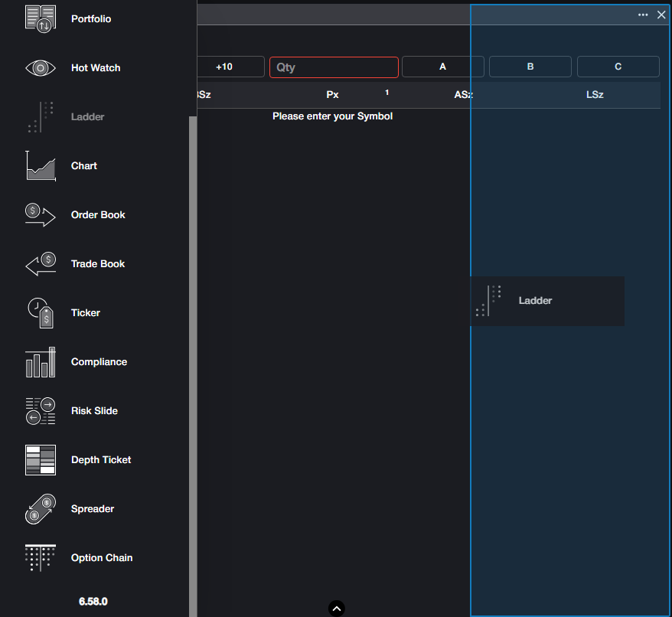Select the Spreader icon
Screen dimensions: 672x617
pos(41,509)
